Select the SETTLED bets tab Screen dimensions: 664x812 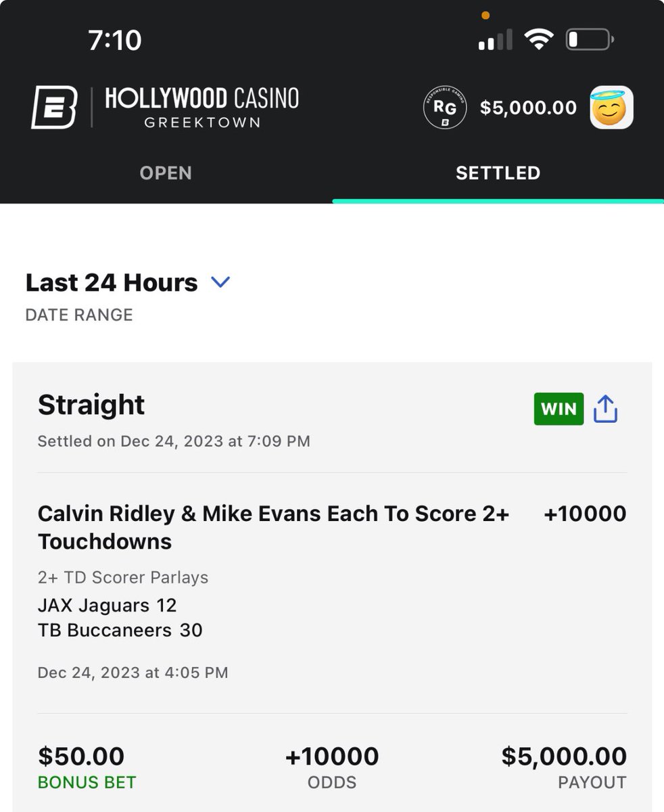click(498, 173)
